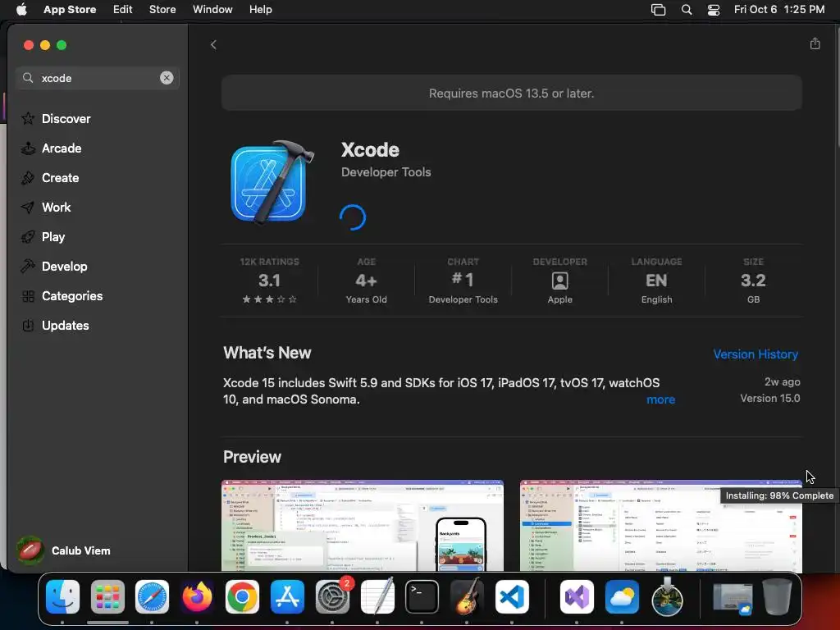Click the Version 15.0 text
The width and height of the screenshot is (840, 630).
coord(769,398)
